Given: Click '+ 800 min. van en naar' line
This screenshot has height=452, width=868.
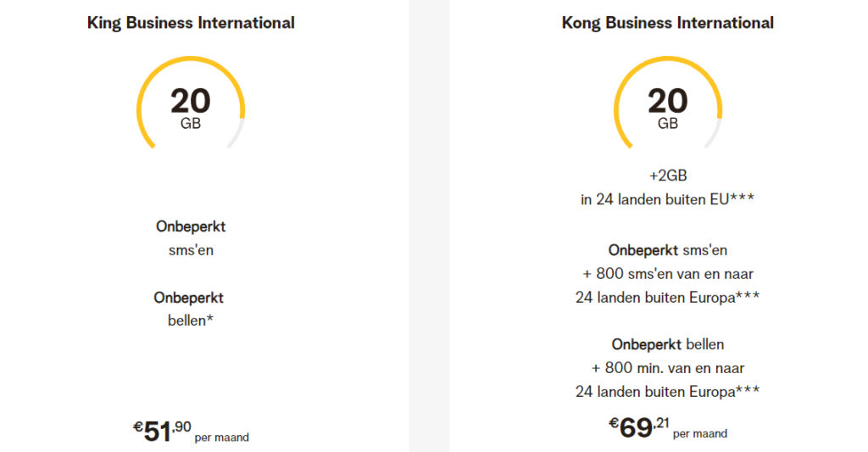Looking at the screenshot, I should [668, 368].
